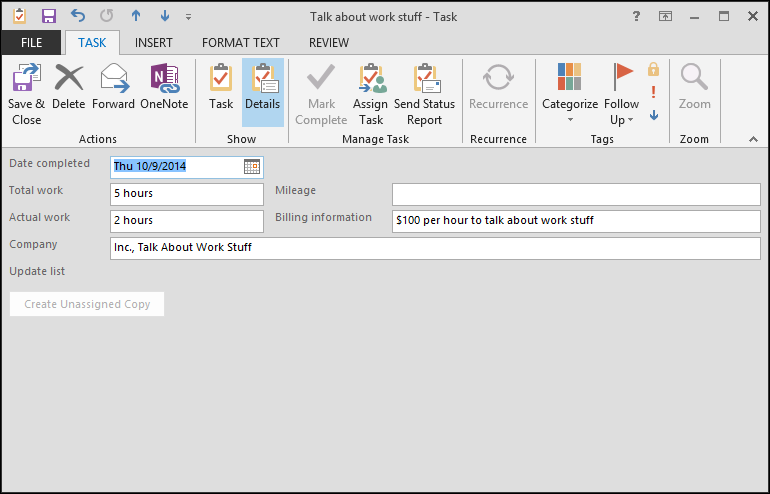
Task: Undo the last action
Action: click(x=78, y=16)
